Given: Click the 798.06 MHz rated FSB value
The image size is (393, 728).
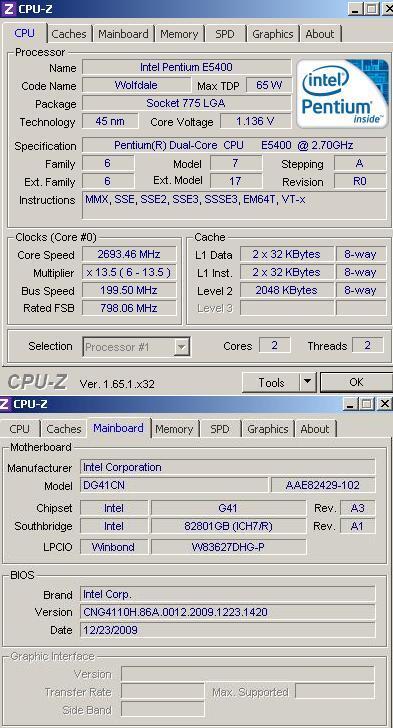Looking at the screenshot, I should point(129,308).
